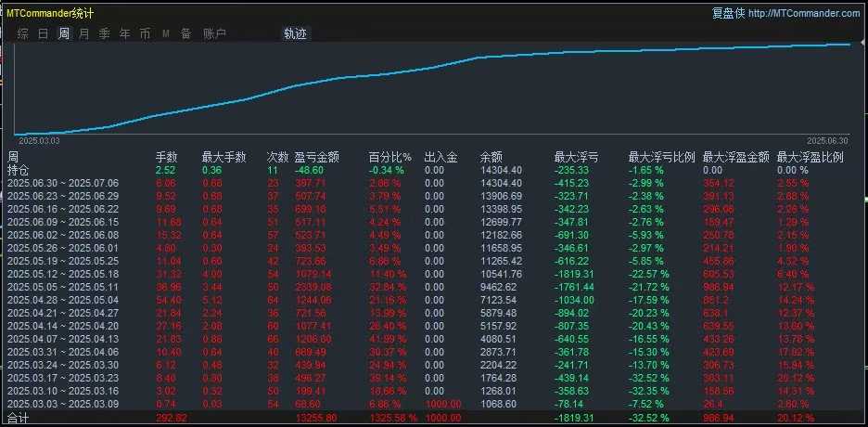Click the 2025.06.30 end date on chart
The image size is (868, 427).
pos(827,141)
